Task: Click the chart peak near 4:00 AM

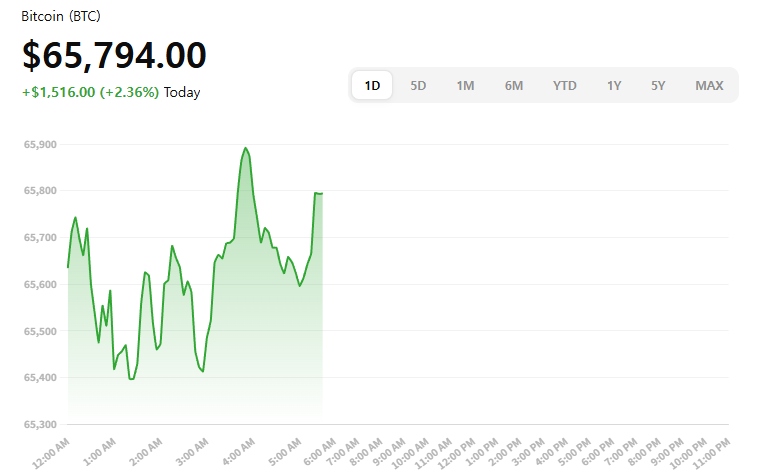Action: tap(245, 148)
